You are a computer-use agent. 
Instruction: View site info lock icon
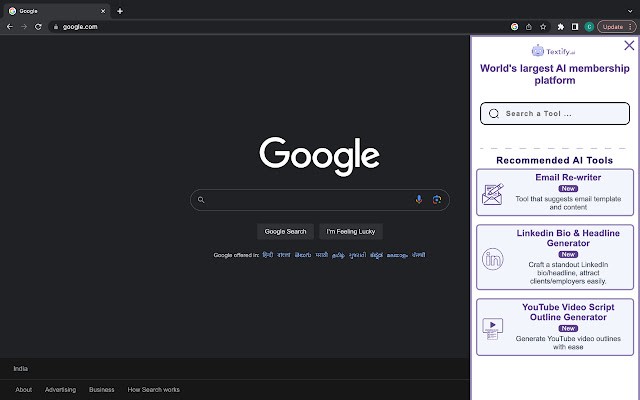(56, 27)
